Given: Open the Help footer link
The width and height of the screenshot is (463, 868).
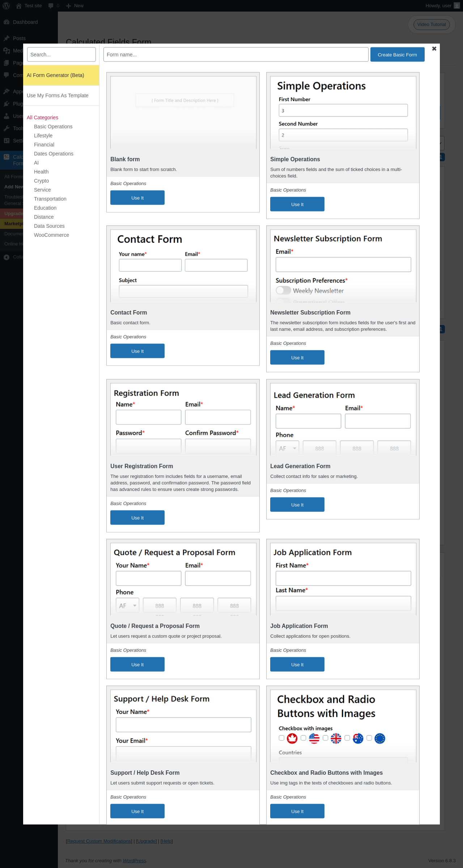Looking at the screenshot, I should coord(167,841).
